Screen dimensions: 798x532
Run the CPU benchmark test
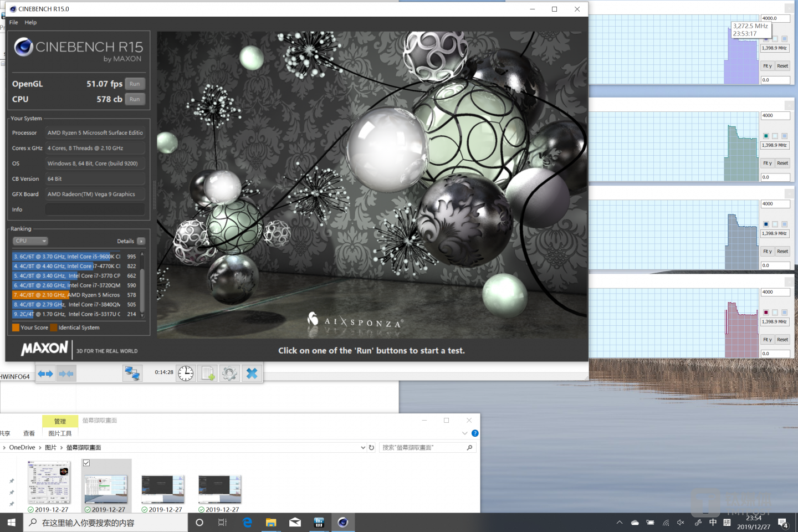[x=135, y=99]
